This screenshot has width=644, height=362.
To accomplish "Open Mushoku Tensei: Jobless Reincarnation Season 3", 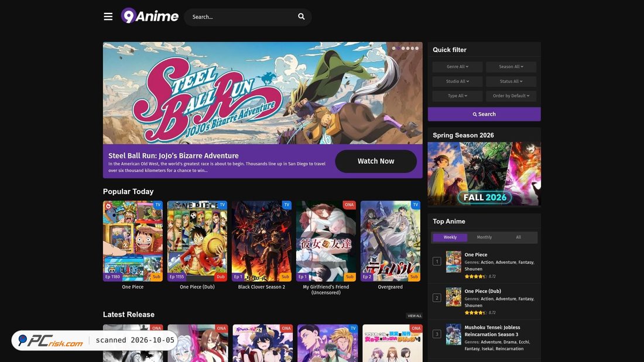I will [x=492, y=331].
